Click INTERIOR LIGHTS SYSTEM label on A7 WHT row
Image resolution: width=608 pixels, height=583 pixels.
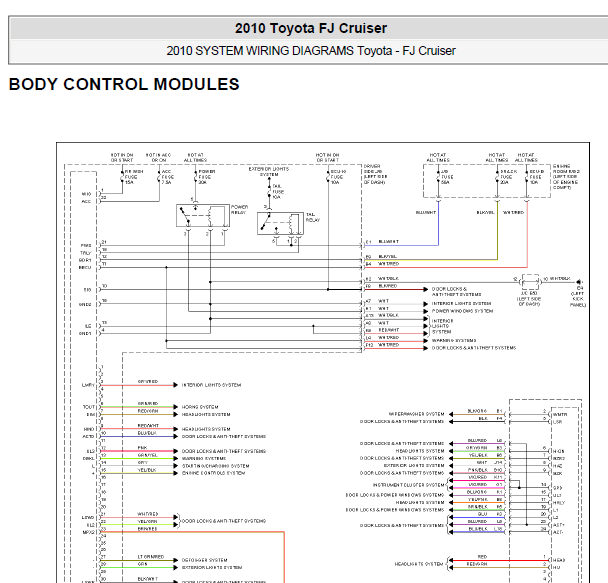point(461,304)
